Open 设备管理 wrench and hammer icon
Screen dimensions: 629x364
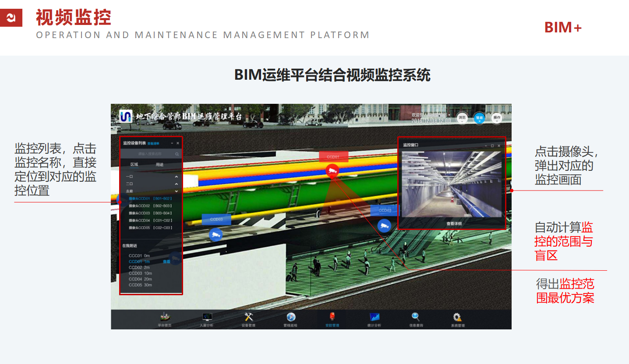pos(248,317)
